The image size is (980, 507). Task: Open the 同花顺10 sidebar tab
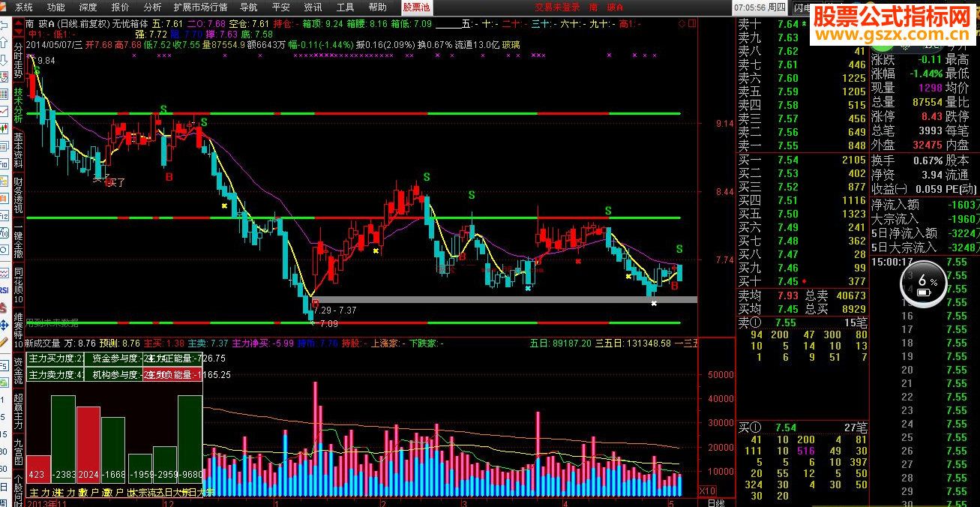19,285
